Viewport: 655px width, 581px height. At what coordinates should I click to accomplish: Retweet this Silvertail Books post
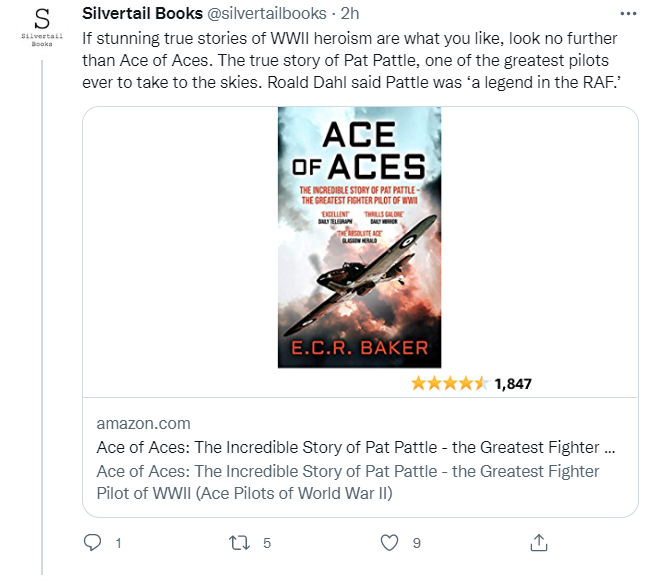click(x=240, y=542)
